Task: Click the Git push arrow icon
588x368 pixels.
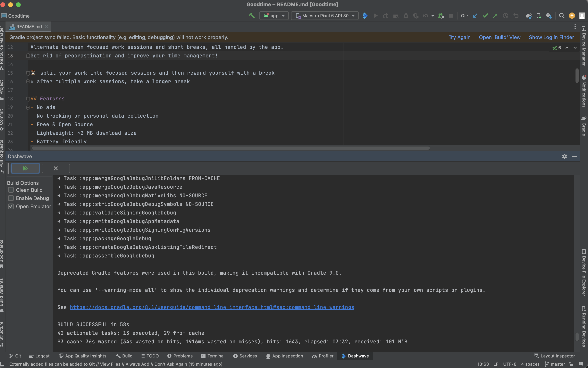Action: [495, 16]
